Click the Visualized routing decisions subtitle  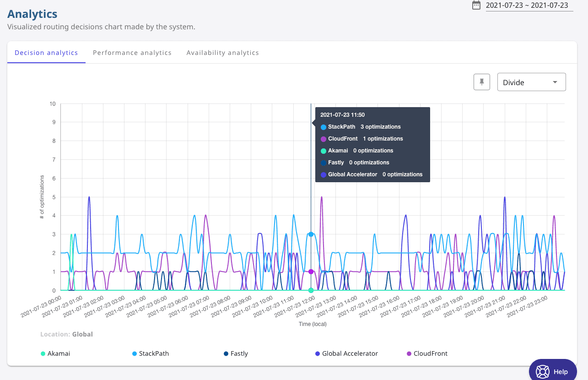(101, 27)
